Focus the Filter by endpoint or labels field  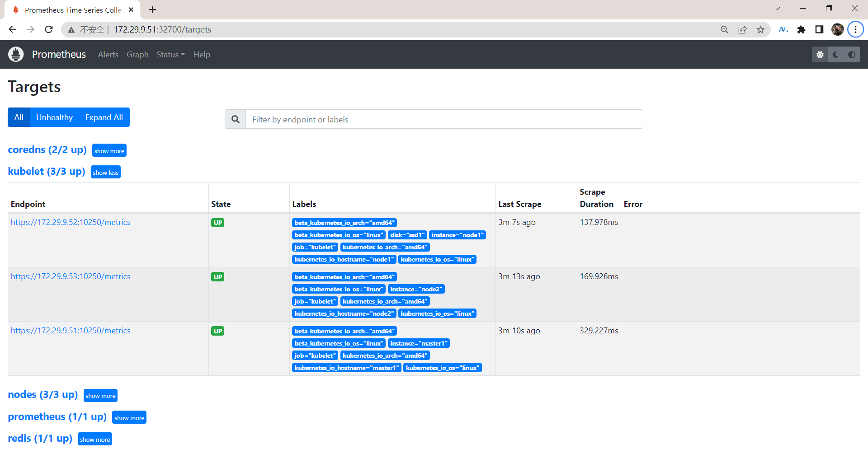coord(444,119)
